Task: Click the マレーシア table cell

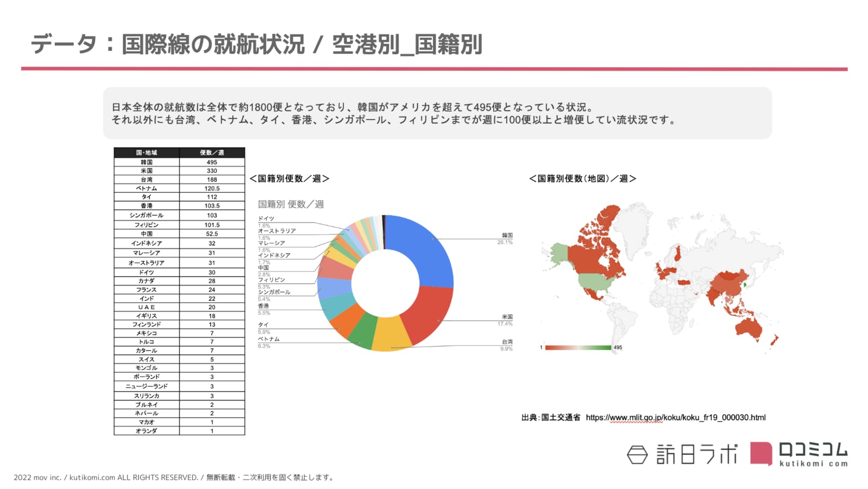Action: pos(146,253)
